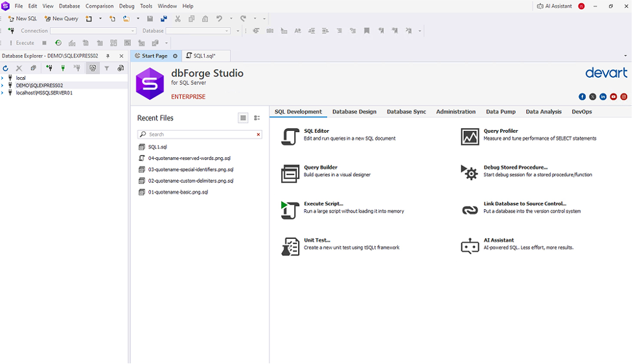Expand the localhost\MSSQLSERVER01 node
The image size is (633, 364).
pos(3,93)
